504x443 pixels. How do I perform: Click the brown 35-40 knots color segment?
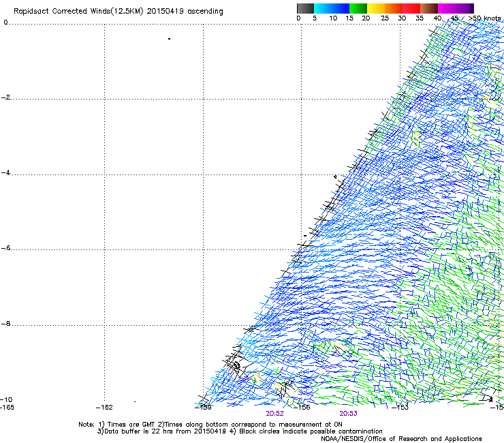point(429,8)
